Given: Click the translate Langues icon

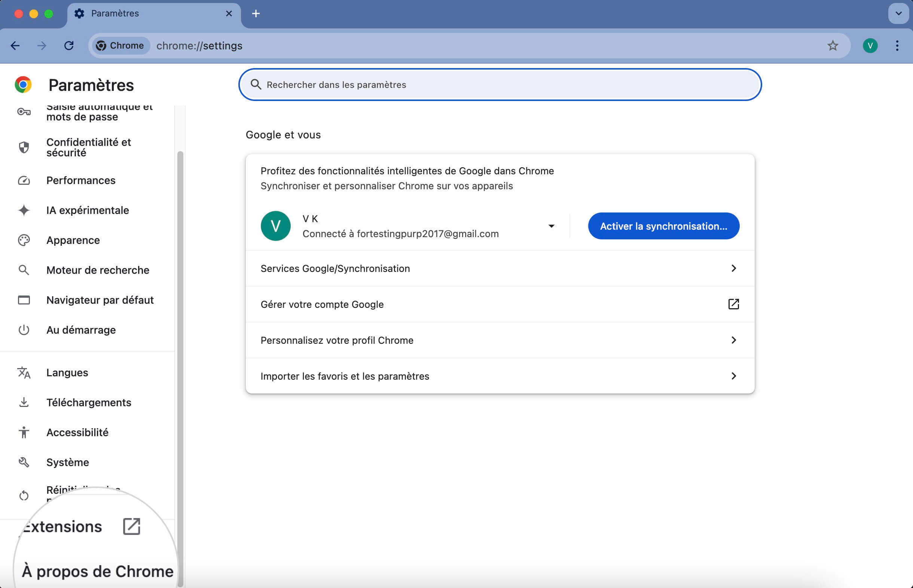Looking at the screenshot, I should (x=24, y=373).
